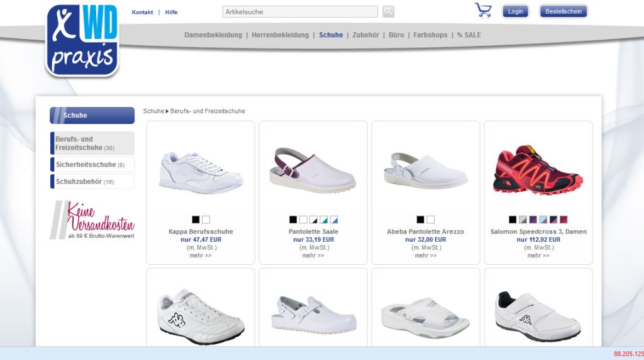Viewport: 644px width, 360px height.
Task: Open the white Kappa velcro-strap shoe thumbnail
Action: point(538,315)
